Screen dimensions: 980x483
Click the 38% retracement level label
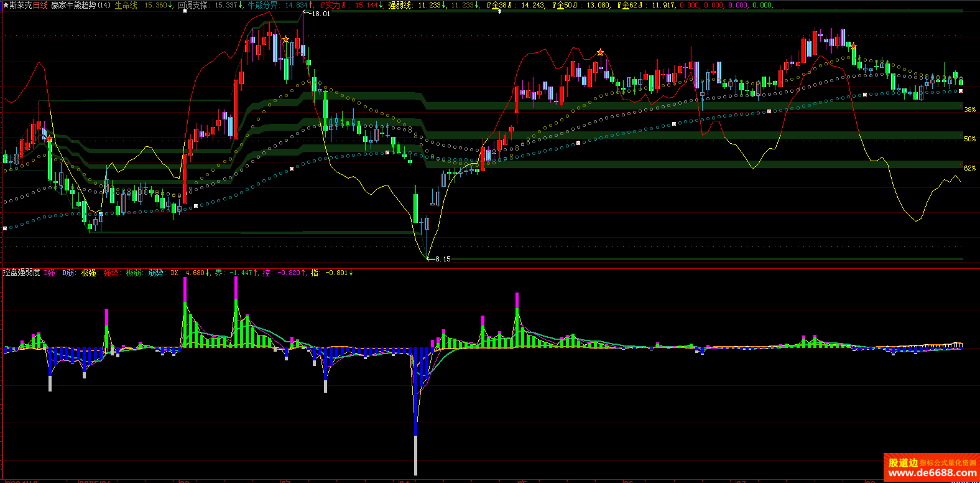point(969,110)
